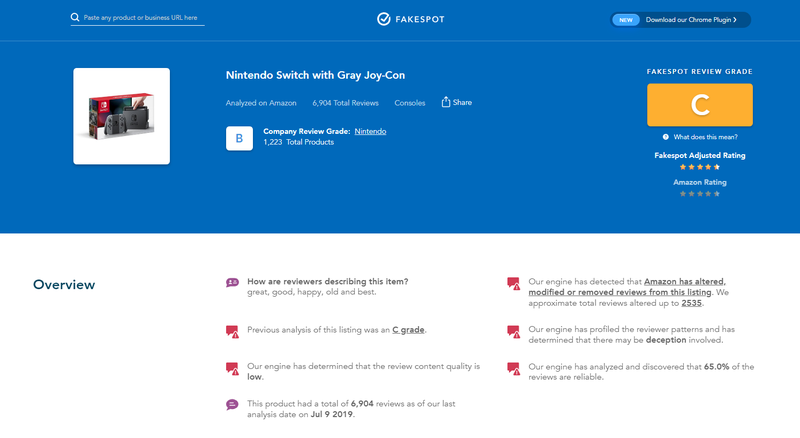Click the warning icon beside deception note
Image resolution: width=800 pixels, height=438 pixels.
[513, 332]
